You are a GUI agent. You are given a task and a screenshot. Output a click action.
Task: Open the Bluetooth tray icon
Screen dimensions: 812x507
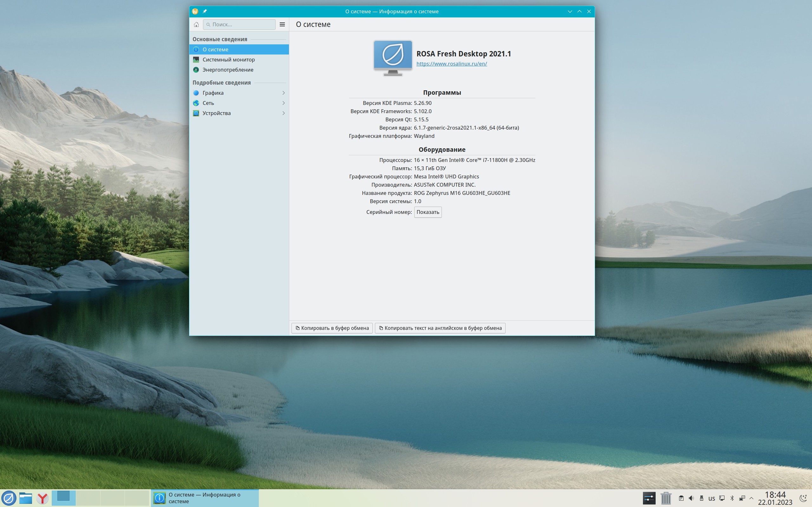tap(732, 498)
